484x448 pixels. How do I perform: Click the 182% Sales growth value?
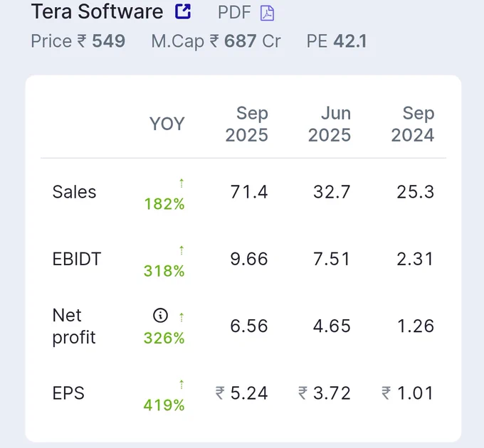tap(164, 204)
